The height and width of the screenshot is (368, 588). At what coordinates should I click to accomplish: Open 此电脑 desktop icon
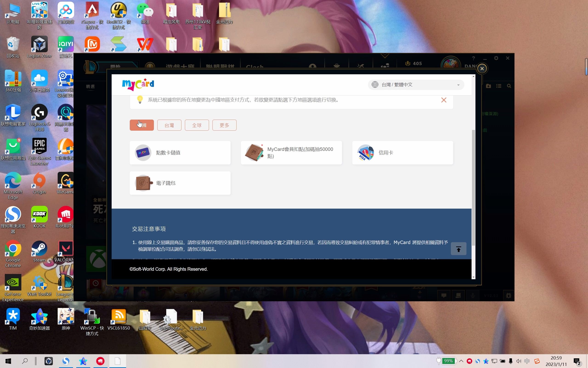coord(13,13)
